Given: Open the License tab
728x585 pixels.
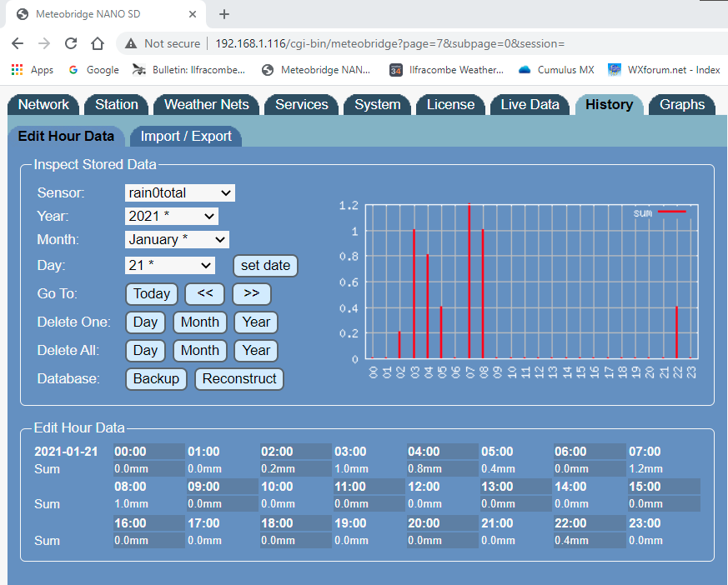Looking at the screenshot, I should [x=450, y=104].
